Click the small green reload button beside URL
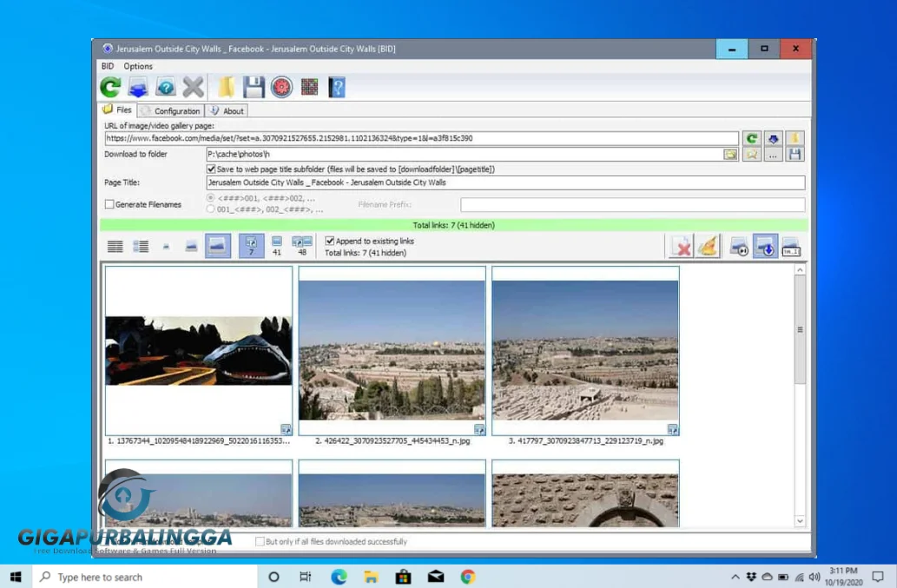 (752, 138)
